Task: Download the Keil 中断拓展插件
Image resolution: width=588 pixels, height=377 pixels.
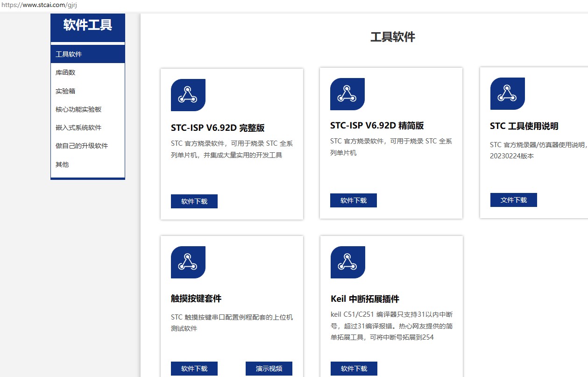Action: click(354, 369)
